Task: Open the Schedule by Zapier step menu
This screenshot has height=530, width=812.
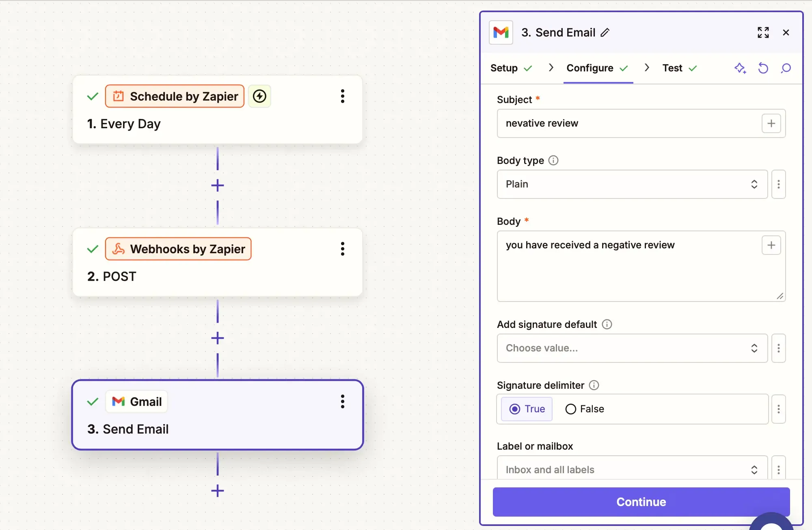Action: pyautogui.click(x=342, y=96)
